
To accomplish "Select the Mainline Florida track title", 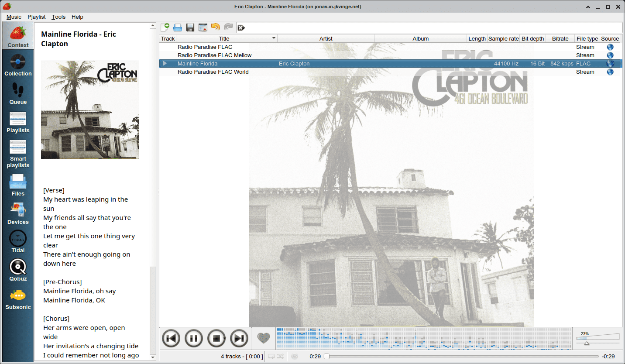I will pyautogui.click(x=197, y=64).
